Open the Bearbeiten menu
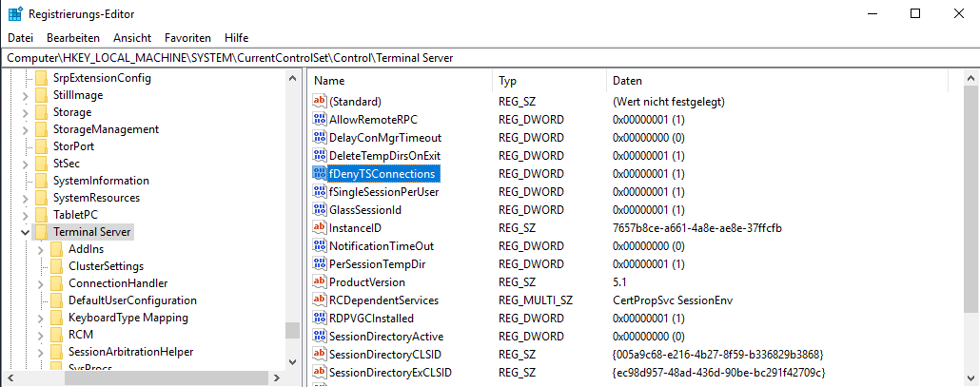The width and height of the screenshot is (980, 387). click(73, 38)
